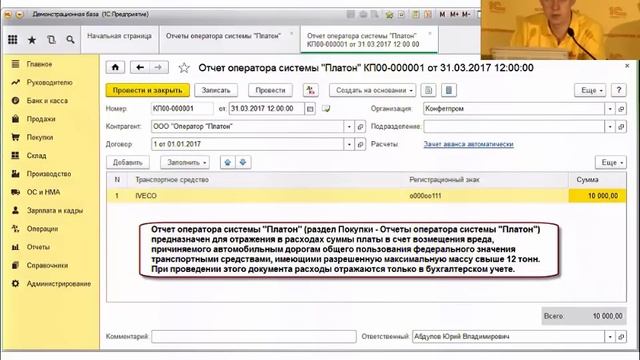Open Контрагент record with open icon

click(x=360, y=127)
